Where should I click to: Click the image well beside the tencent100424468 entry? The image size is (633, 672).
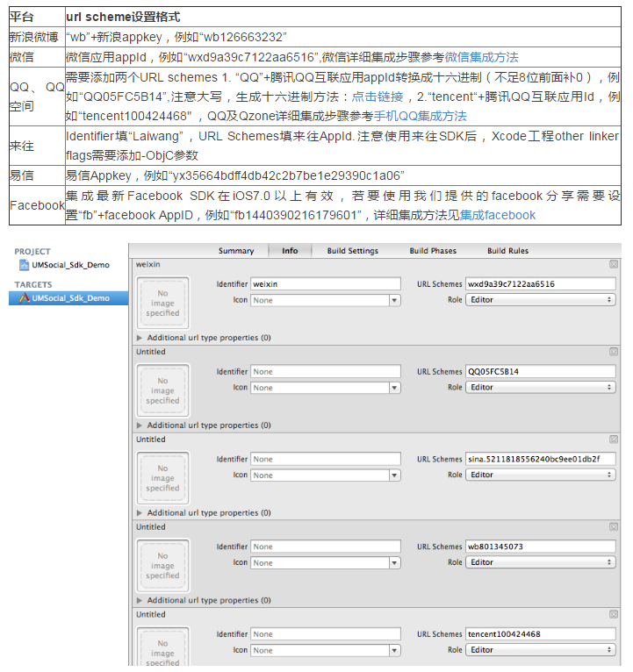162,647
